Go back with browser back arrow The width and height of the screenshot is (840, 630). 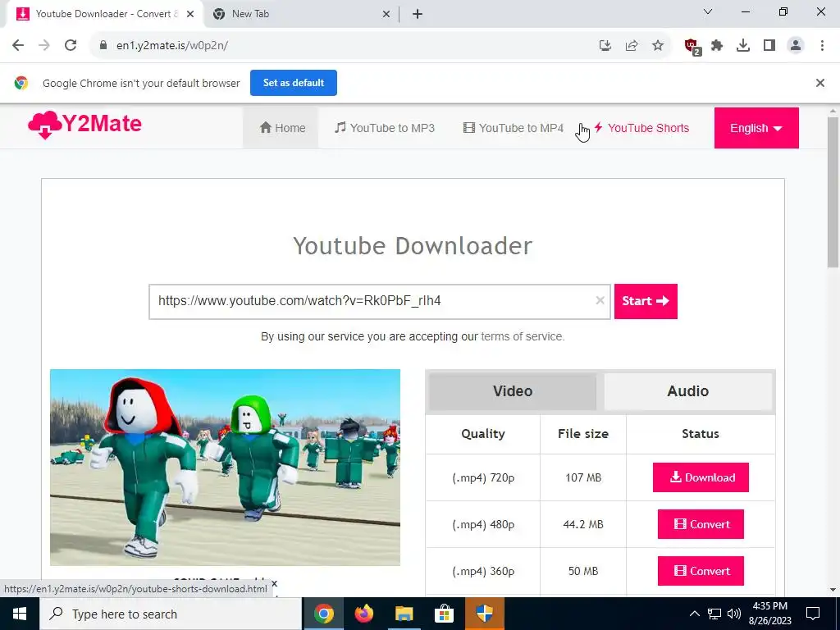point(18,46)
